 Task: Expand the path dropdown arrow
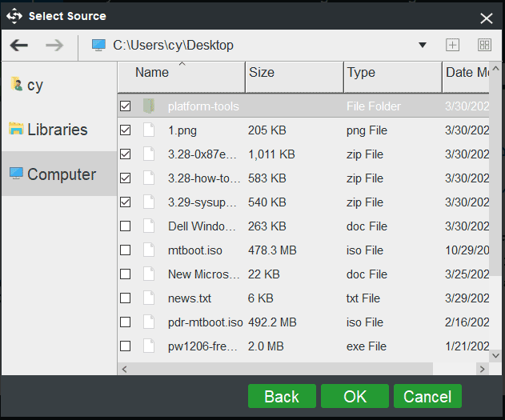pyautogui.click(x=423, y=46)
